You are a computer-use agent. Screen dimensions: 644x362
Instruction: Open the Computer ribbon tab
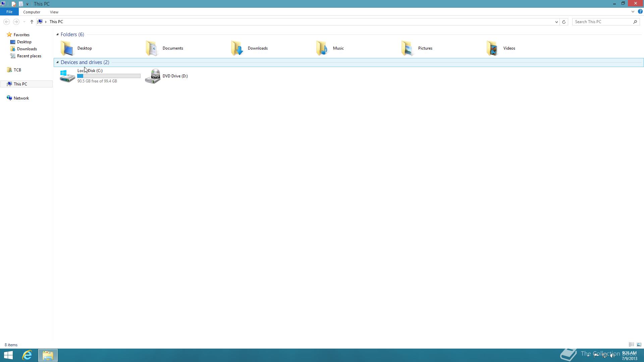[32, 12]
